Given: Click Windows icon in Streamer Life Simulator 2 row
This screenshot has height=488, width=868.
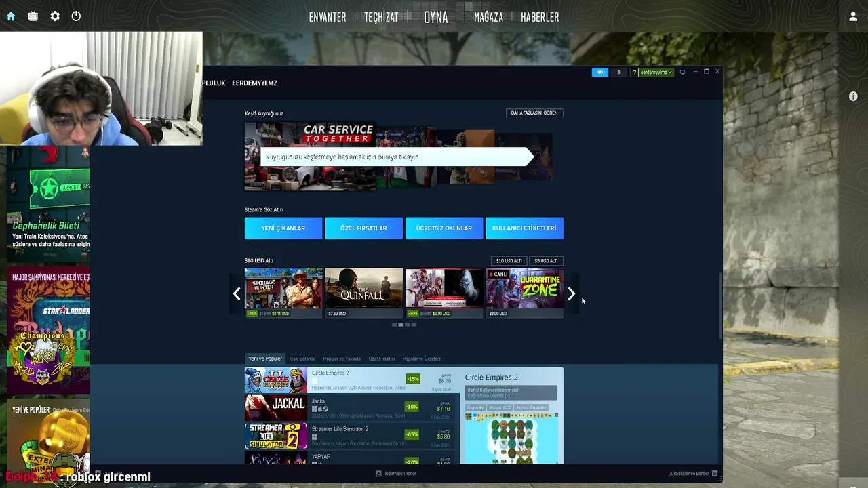Looking at the screenshot, I should coord(315,437).
